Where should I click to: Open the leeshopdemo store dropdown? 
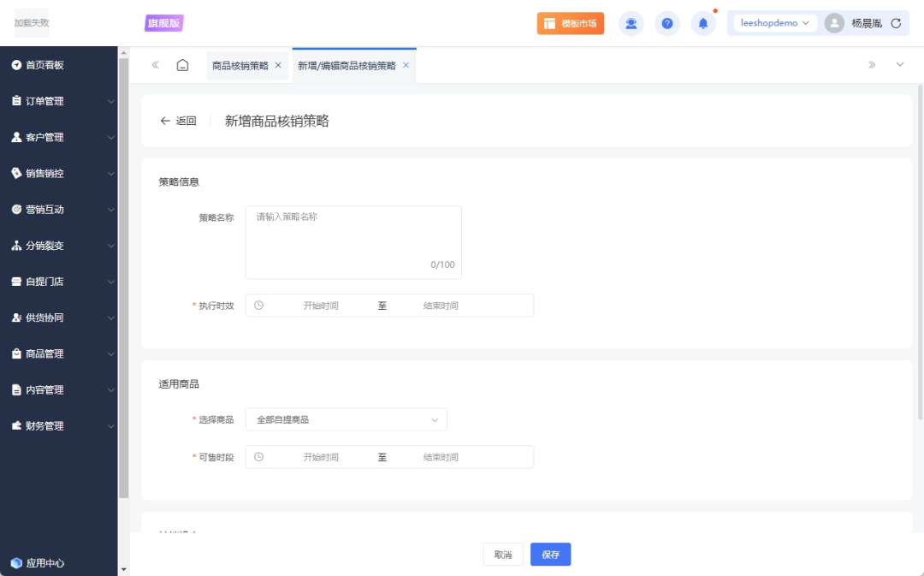[774, 23]
